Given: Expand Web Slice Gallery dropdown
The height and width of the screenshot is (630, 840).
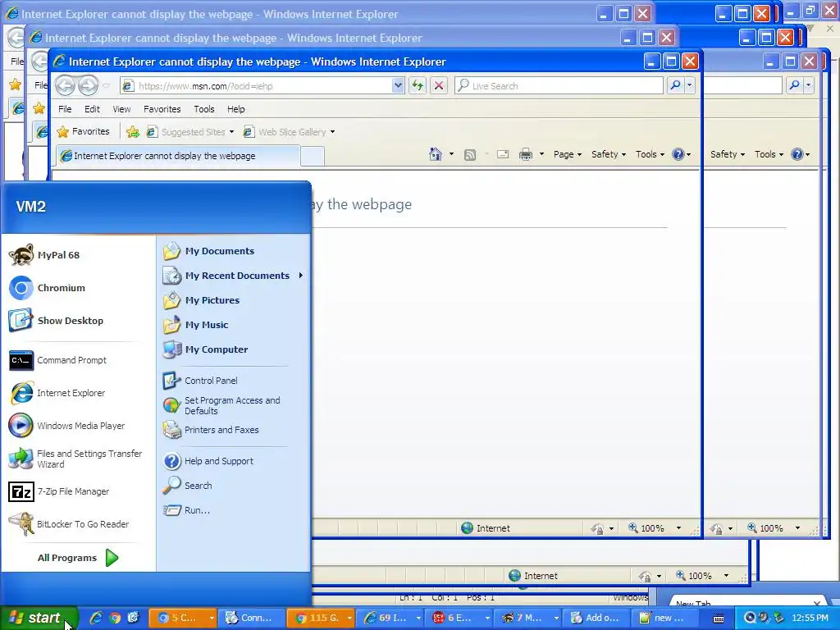Looking at the screenshot, I should (332, 132).
